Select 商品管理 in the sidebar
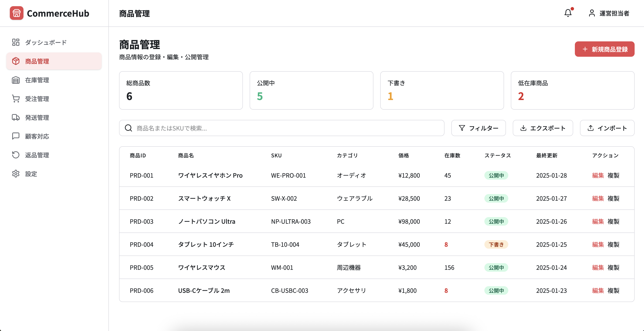The image size is (644, 331). (37, 61)
